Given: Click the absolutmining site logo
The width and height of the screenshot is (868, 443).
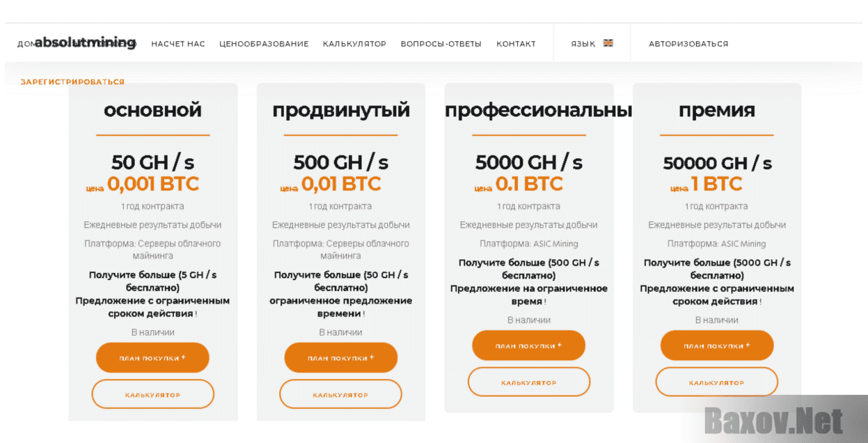Looking at the screenshot, I should pos(85,42).
